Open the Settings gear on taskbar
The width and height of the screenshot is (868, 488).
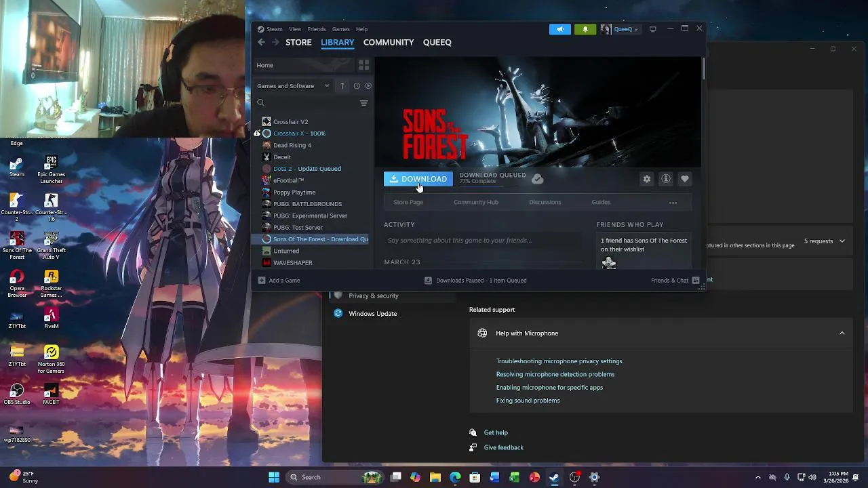coord(594,477)
